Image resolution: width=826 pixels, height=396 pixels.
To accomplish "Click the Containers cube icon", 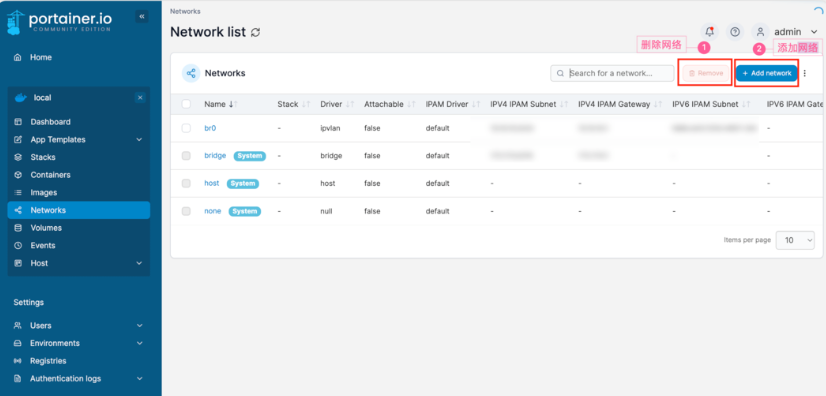I will point(18,175).
